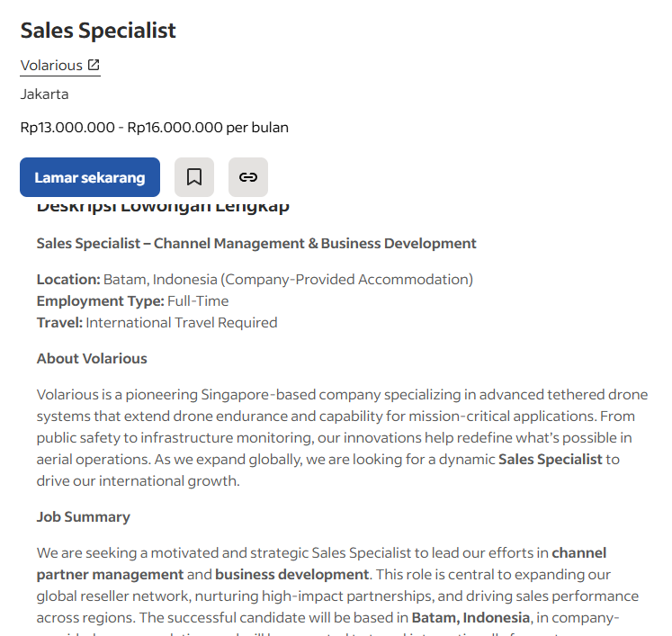Click the Sales Specialist job title
This screenshot has height=636, width=672.
tap(98, 30)
